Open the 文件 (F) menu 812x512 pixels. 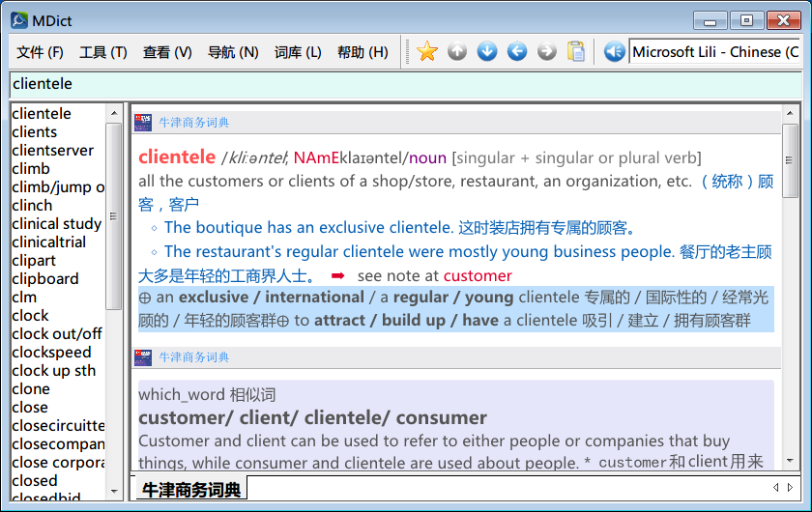tap(40, 52)
